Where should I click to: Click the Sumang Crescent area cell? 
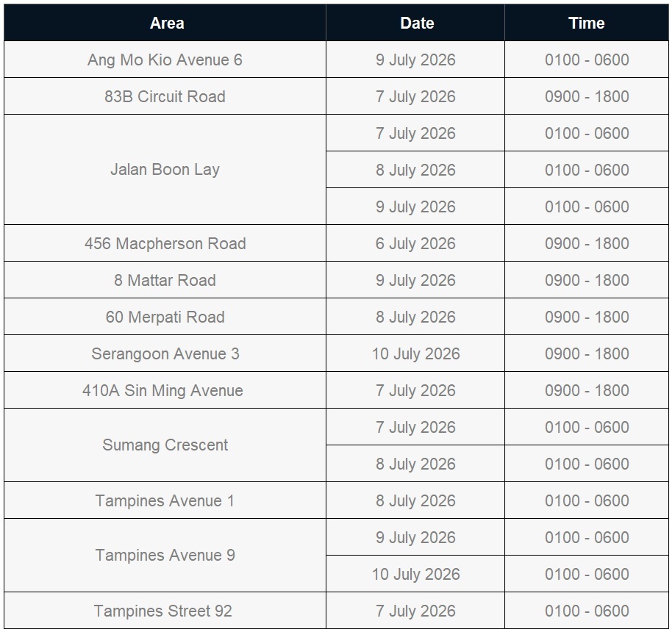(x=165, y=445)
